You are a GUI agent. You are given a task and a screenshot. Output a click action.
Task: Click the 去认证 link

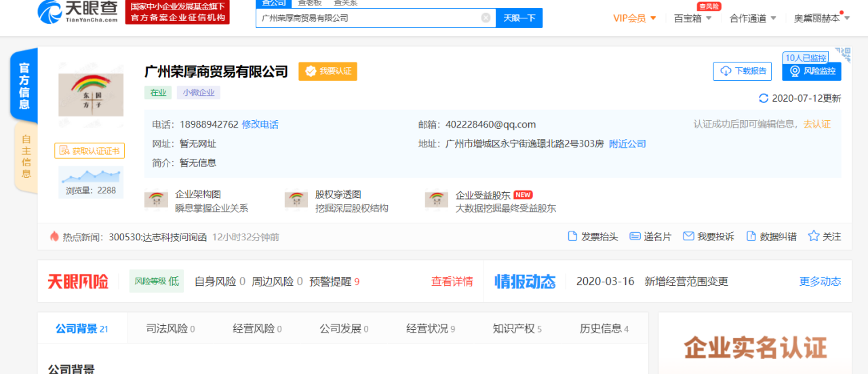(816, 124)
